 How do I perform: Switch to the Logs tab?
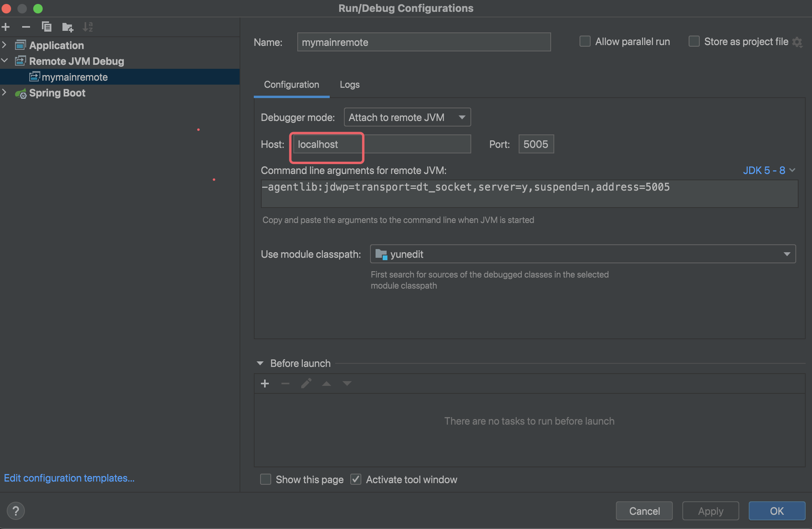click(349, 85)
